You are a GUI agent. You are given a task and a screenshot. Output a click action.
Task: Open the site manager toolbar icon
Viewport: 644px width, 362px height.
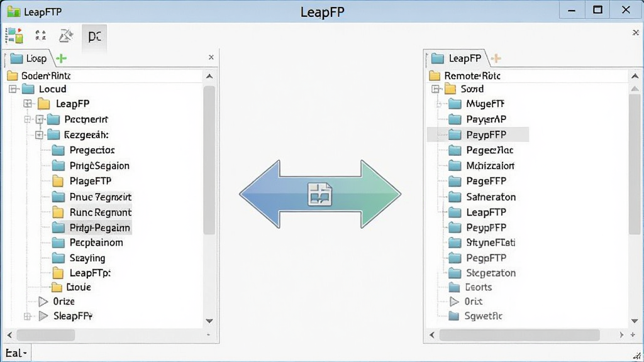pos(14,36)
